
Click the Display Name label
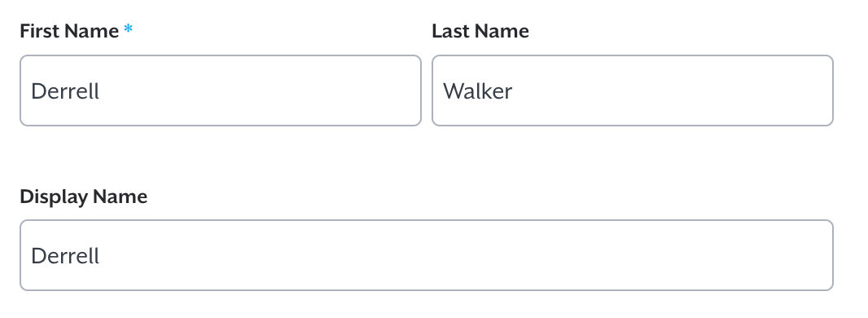click(x=84, y=197)
